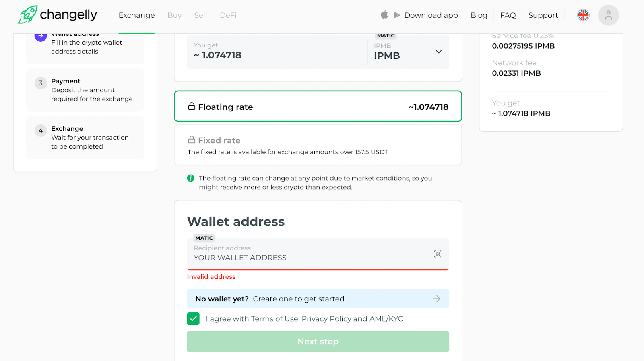Open the FAQ link

pyautogui.click(x=508, y=15)
